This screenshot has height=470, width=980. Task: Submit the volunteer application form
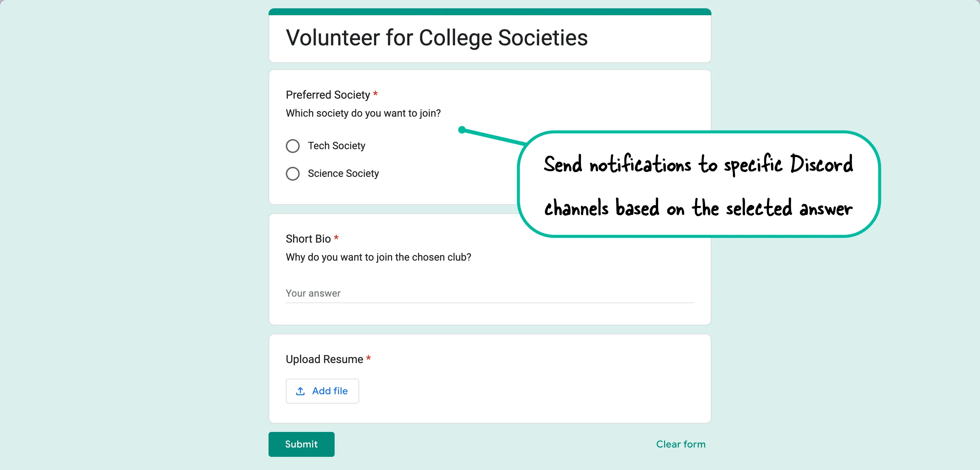click(301, 444)
